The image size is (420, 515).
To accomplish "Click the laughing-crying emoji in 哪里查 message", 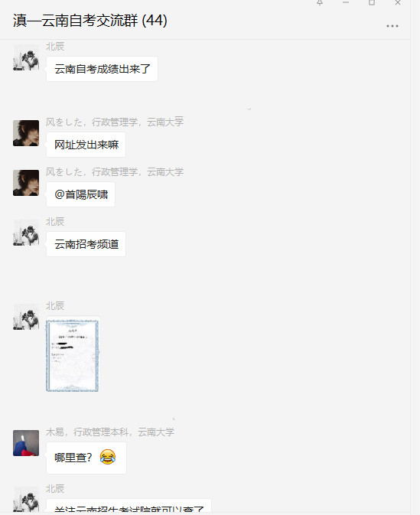I will 108,457.
